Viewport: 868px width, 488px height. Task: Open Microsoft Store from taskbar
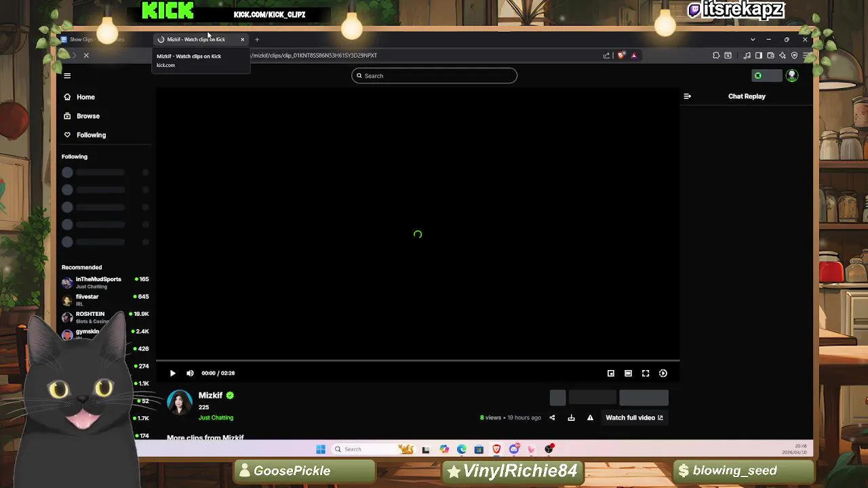tap(479, 449)
